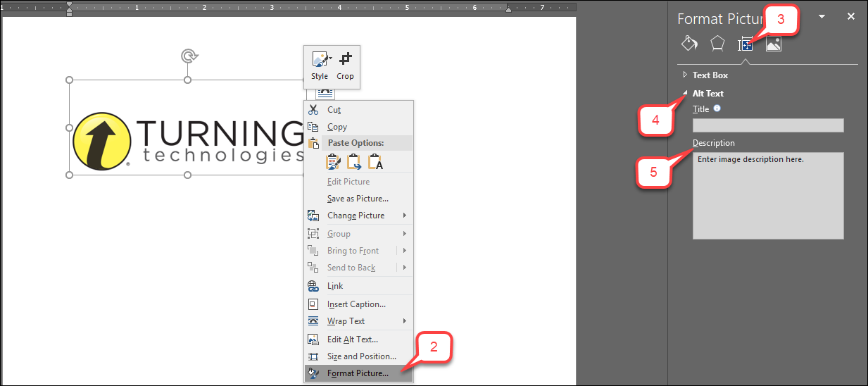This screenshot has height=386, width=868.
Task: Switch to Layout & Properties tab icon
Action: click(x=746, y=44)
